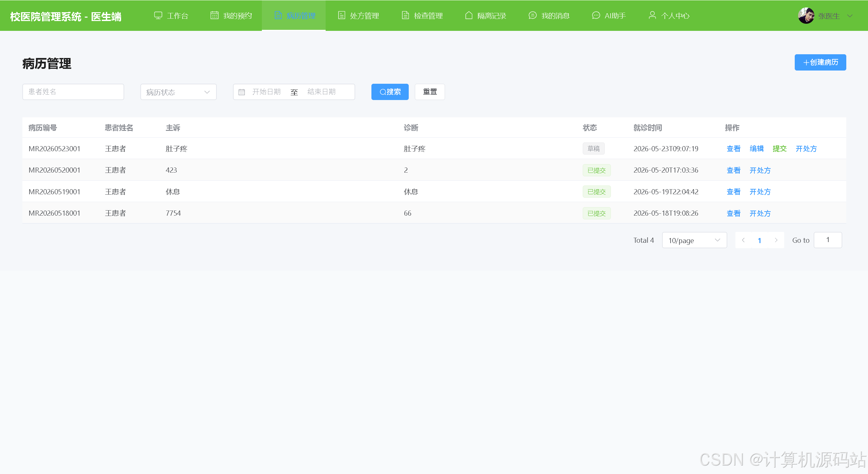This screenshot has width=868, height=474.
Task: Click the 张医生 avatar picture
Action: click(806, 16)
